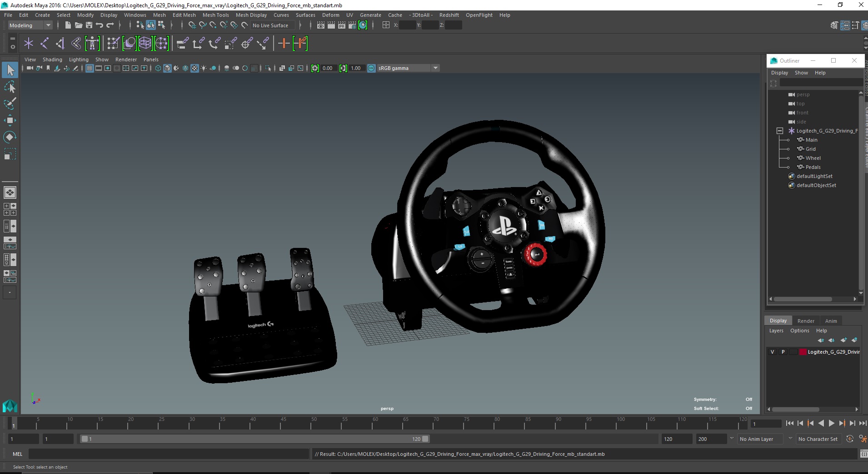Select the arrow Select tool
868x474 pixels.
[10, 70]
